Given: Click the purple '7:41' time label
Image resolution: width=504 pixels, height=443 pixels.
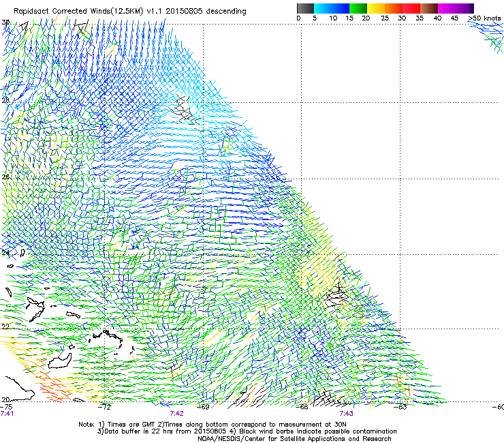Looking at the screenshot, I should click(7, 414).
